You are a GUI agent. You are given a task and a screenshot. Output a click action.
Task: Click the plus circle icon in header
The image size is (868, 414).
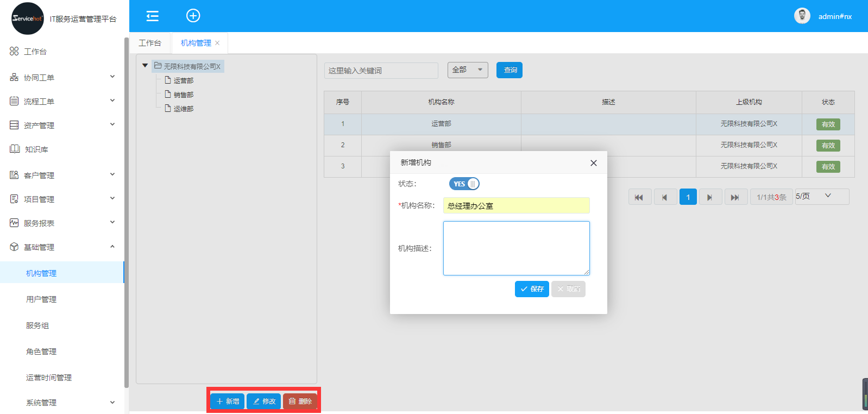[193, 16]
